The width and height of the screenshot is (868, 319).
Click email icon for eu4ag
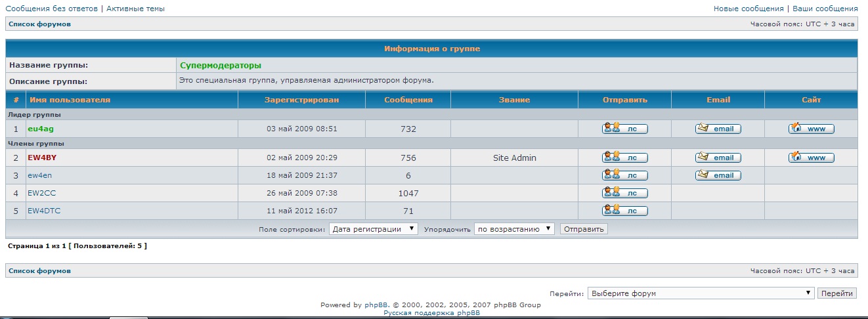point(718,129)
